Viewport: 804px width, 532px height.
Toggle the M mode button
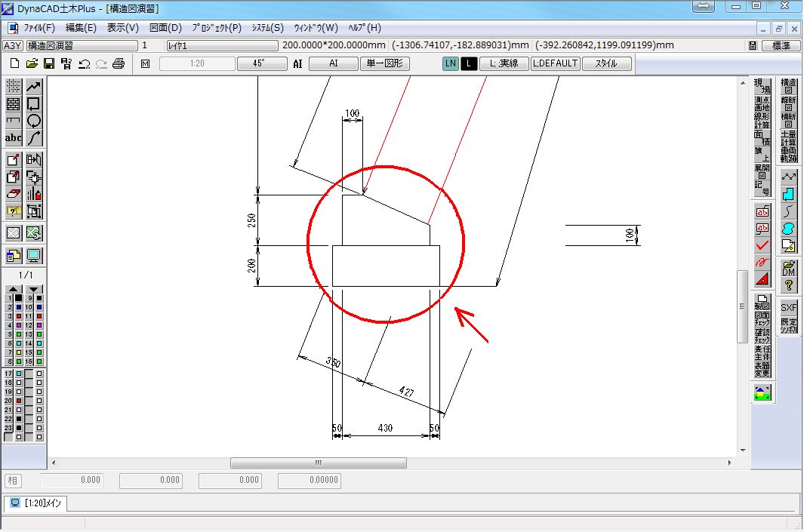(146, 63)
